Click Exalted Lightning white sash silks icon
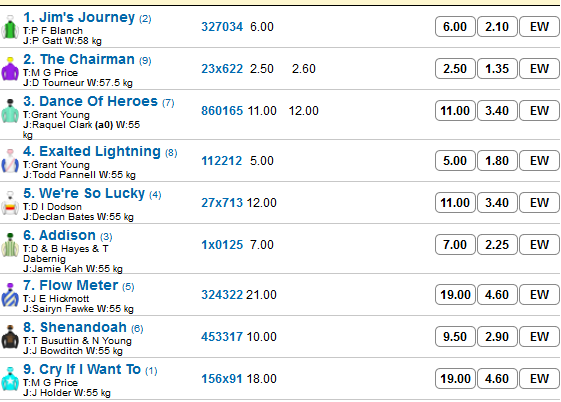561x402 pixels. coord(10,161)
